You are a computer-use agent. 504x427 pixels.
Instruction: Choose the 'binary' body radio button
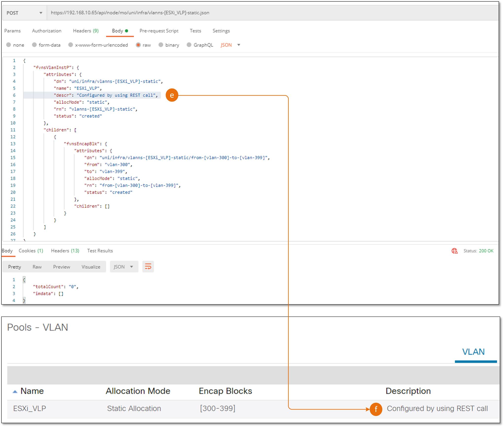tap(161, 45)
